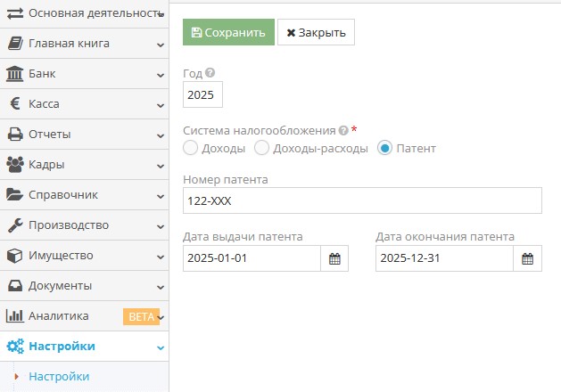
Task: Open the Документы menu item
Action: tap(84, 286)
